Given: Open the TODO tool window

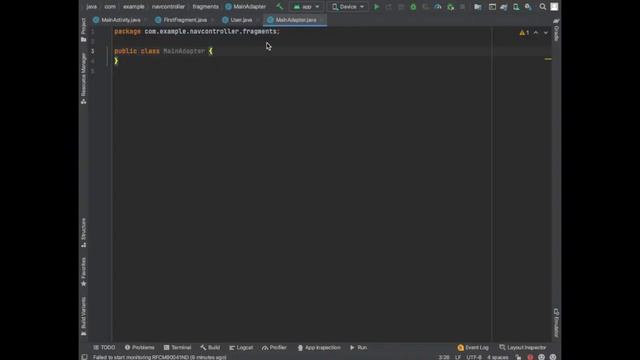Looking at the screenshot, I should pos(104,347).
